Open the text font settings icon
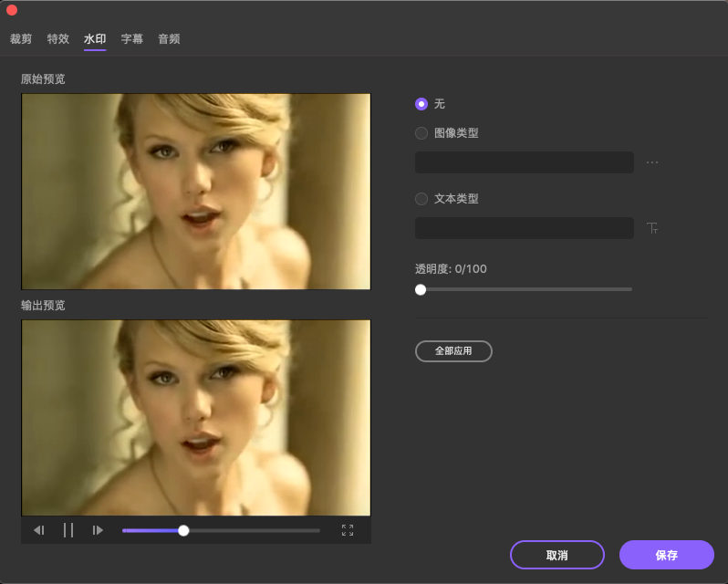 pos(652,228)
